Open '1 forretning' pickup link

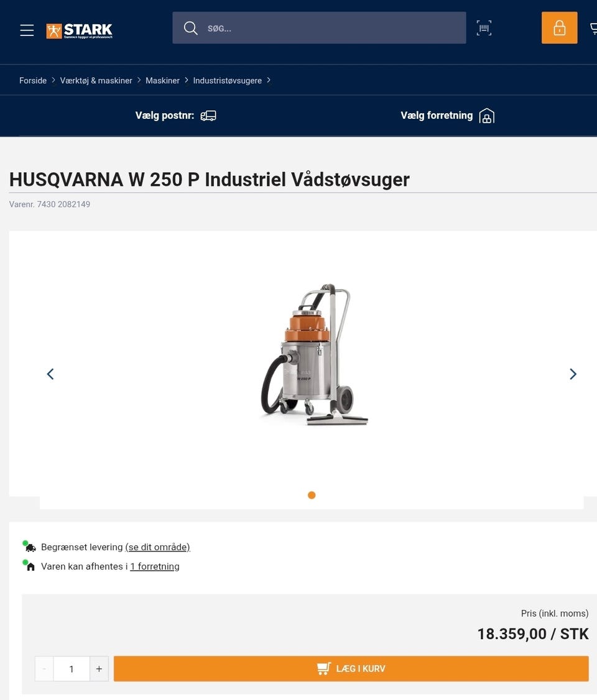point(154,566)
